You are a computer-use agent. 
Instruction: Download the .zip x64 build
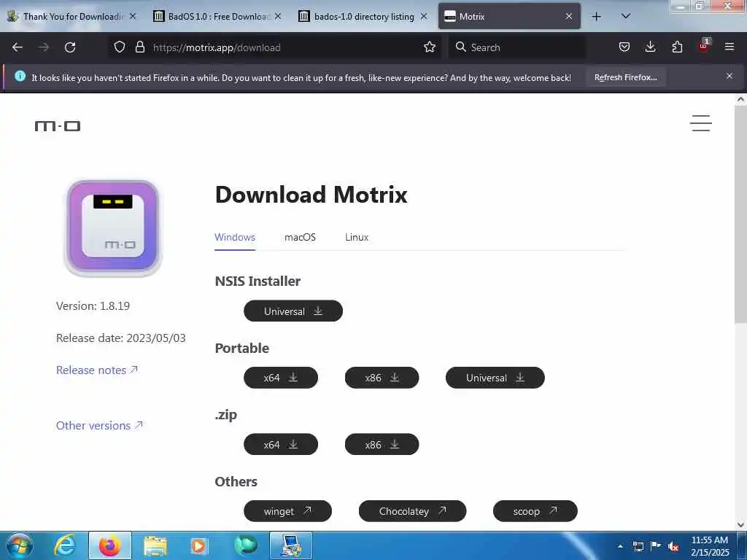pos(281,444)
